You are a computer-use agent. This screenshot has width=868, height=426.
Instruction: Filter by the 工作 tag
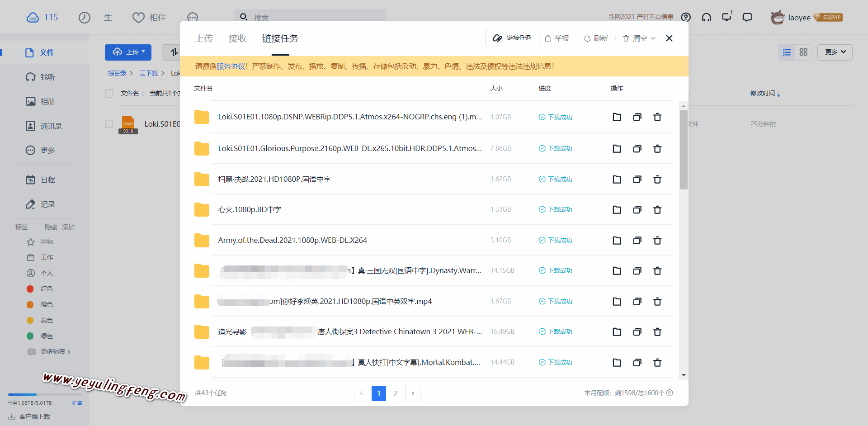coord(40,257)
